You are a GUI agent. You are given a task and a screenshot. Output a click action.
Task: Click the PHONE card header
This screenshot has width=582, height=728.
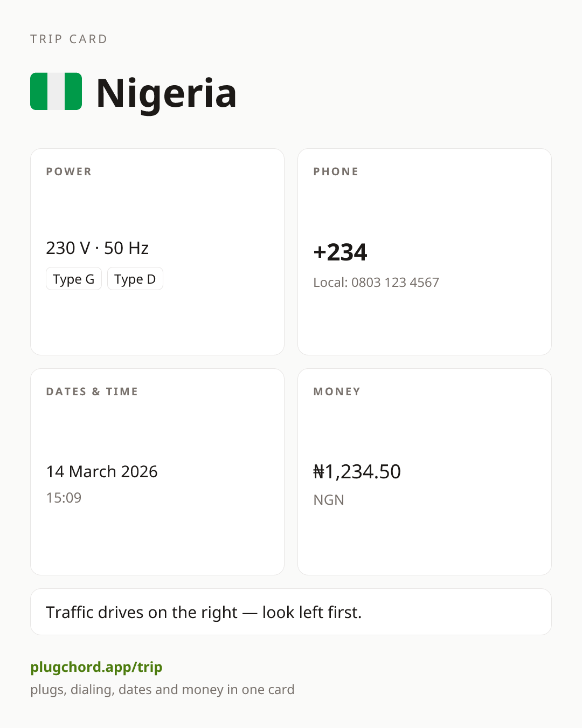coord(336,171)
